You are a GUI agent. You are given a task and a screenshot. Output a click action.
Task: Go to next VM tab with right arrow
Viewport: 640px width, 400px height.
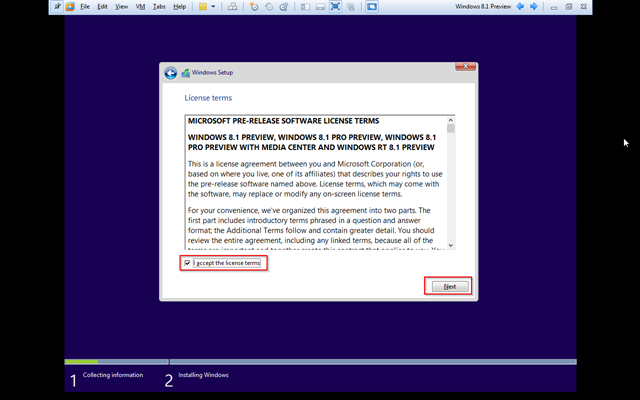(533, 7)
